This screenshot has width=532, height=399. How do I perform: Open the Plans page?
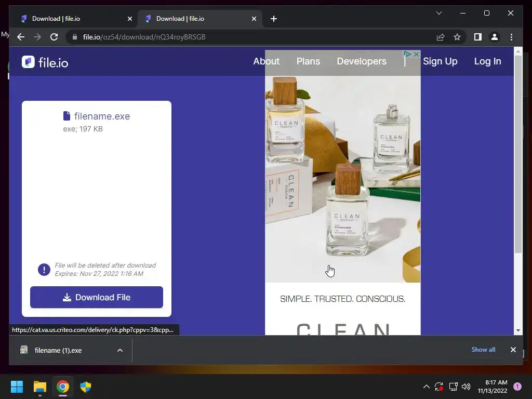(308, 61)
